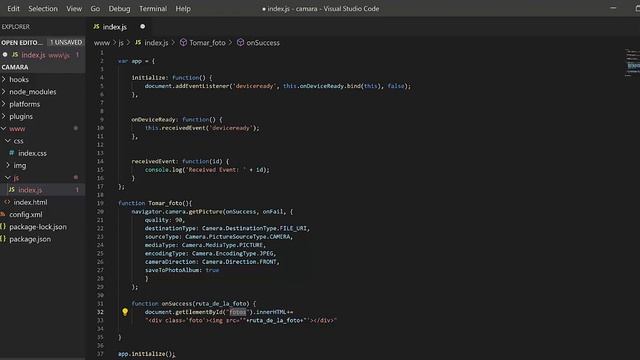Click the '1 UNSAVED' badge
640x360 pixels.
coord(66,42)
